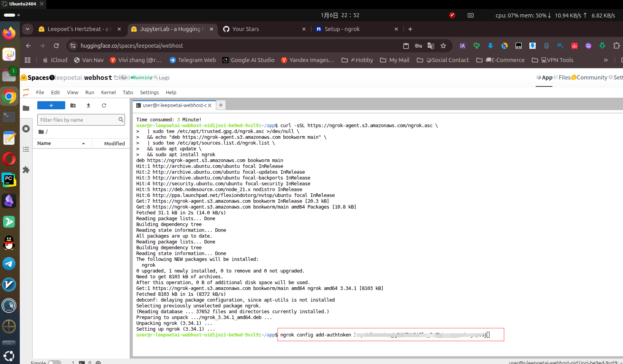Bookmark this page with the star icon

[x=443, y=46]
